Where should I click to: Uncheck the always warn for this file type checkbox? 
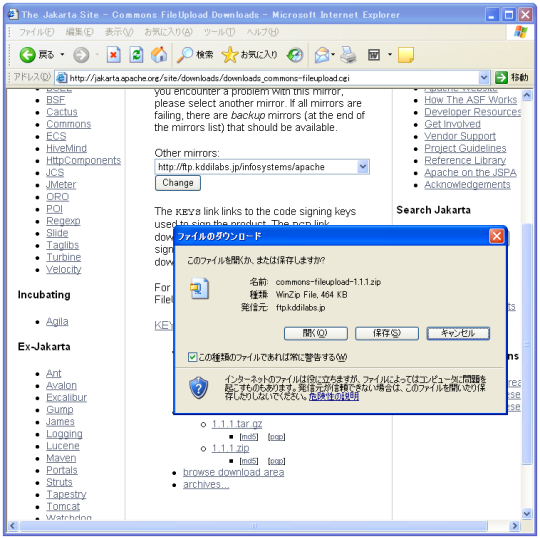[x=193, y=357]
